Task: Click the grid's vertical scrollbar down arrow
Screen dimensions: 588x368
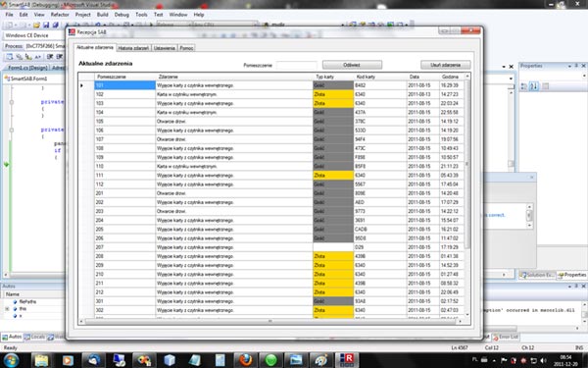Action: pyautogui.click(x=467, y=314)
